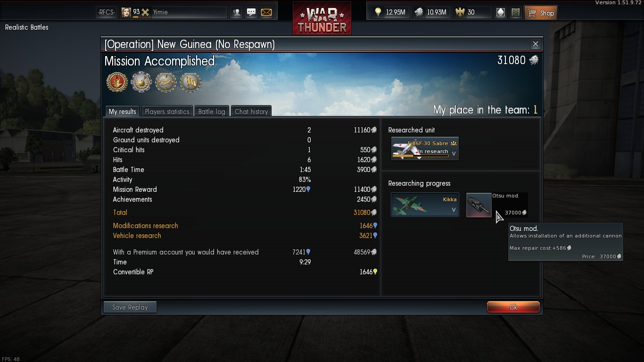This screenshot has height=362, width=644.
Task: Click the third aircraft award medal
Action: click(x=166, y=82)
